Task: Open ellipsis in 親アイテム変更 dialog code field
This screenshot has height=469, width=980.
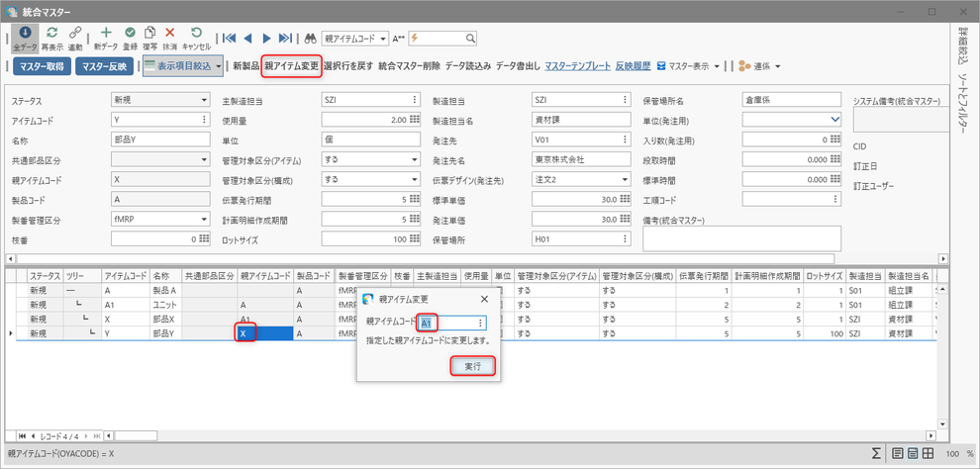Action: (x=480, y=323)
